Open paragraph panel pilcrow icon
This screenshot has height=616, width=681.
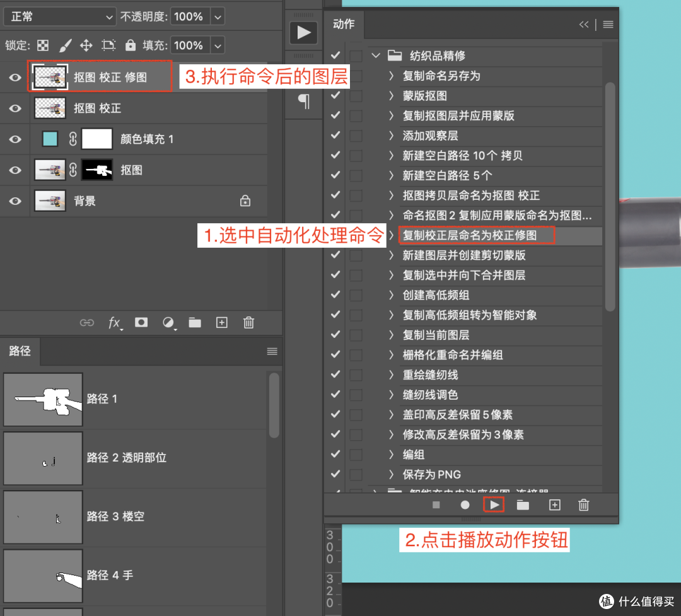pos(304,102)
